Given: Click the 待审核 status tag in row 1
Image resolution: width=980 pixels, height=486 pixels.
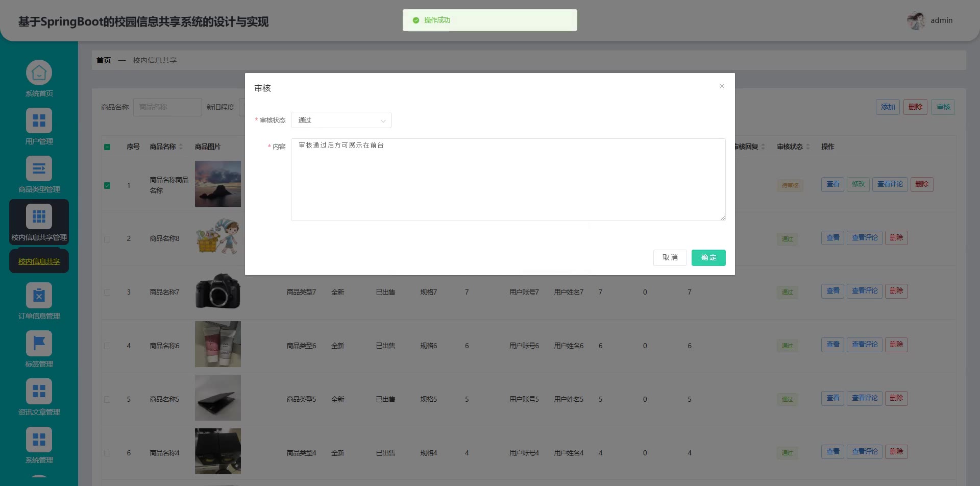Looking at the screenshot, I should 790,186.
